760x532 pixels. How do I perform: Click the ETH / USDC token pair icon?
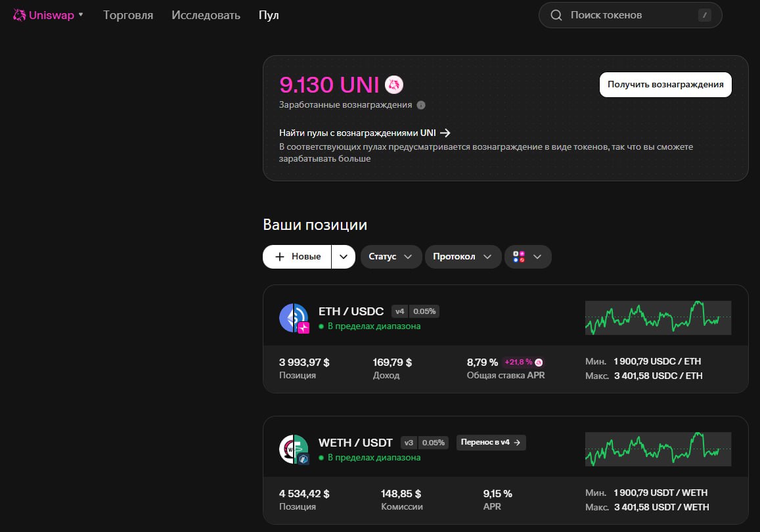[294, 319]
